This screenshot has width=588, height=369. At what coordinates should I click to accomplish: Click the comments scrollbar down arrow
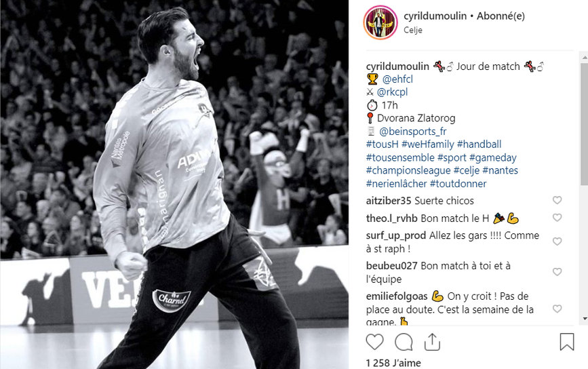[x=585, y=319]
